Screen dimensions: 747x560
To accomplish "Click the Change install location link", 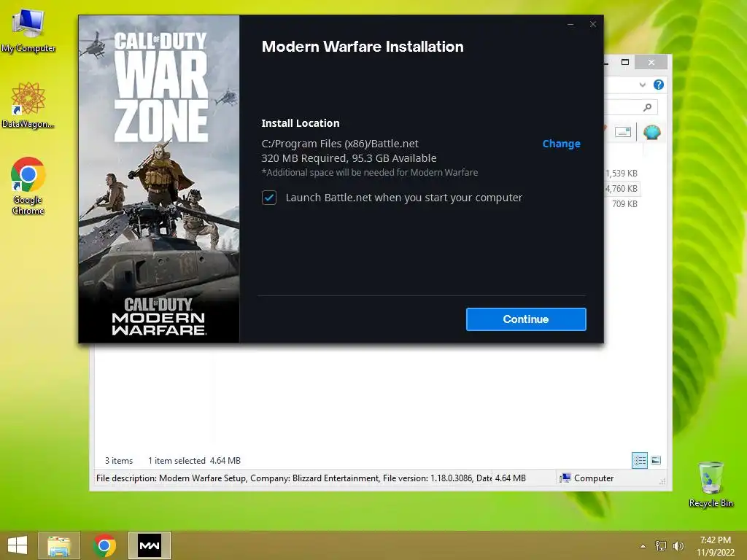I will point(561,144).
